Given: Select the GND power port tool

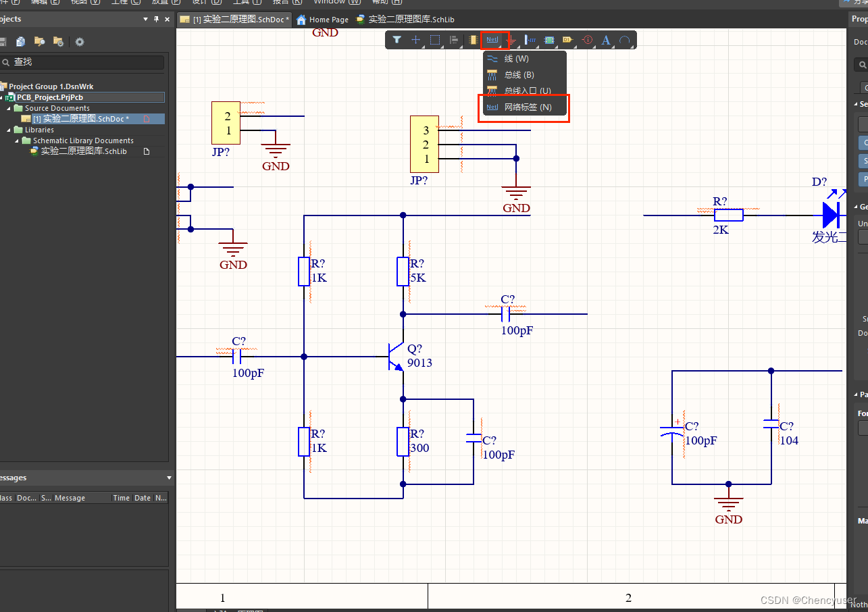Looking at the screenshot, I should 512,40.
